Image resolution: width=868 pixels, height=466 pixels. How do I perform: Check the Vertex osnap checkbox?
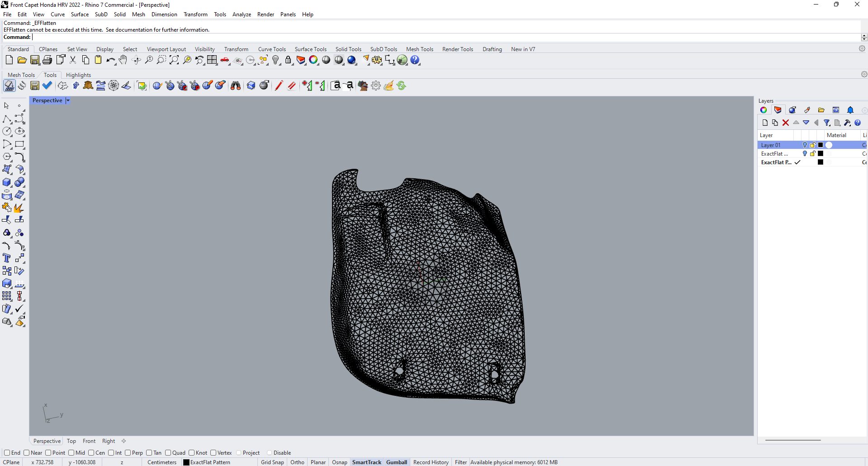[213, 453]
